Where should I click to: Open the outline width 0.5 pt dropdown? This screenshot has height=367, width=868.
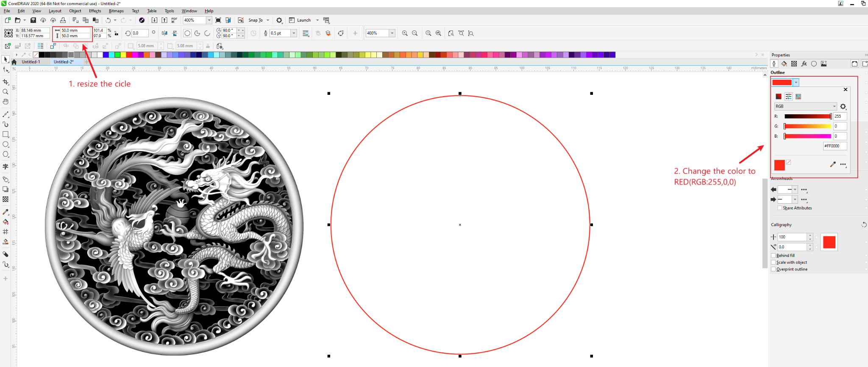coord(294,33)
